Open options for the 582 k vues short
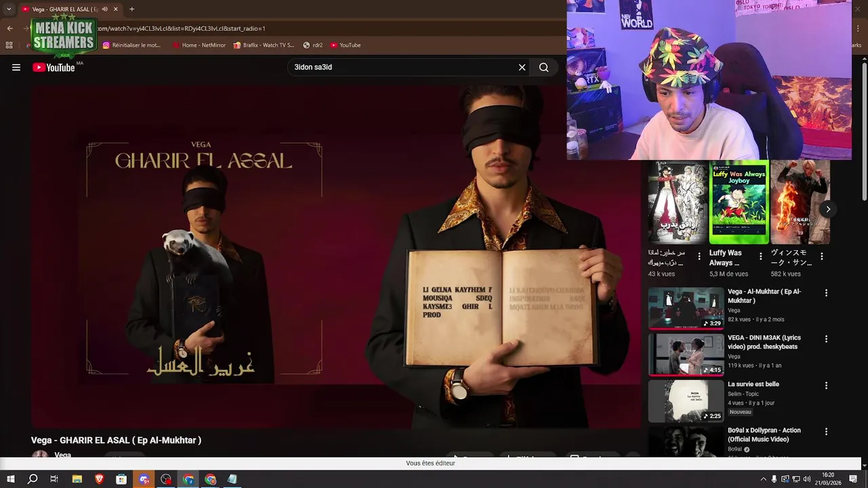 pos(822,257)
